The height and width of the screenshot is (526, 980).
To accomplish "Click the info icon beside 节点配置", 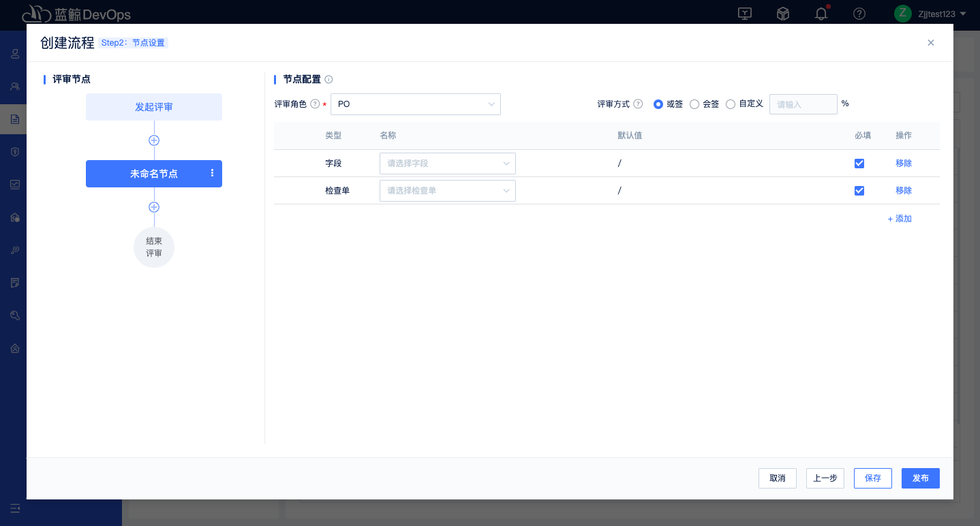I will pyautogui.click(x=328, y=80).
